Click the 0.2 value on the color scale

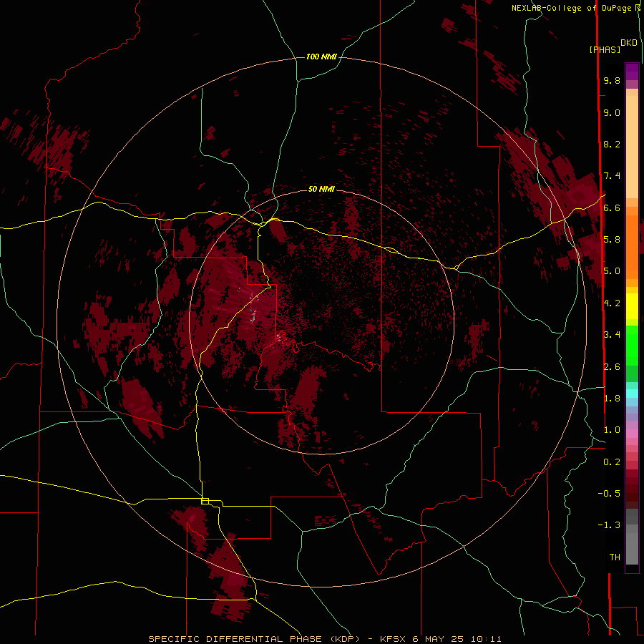tap(612, 462)
